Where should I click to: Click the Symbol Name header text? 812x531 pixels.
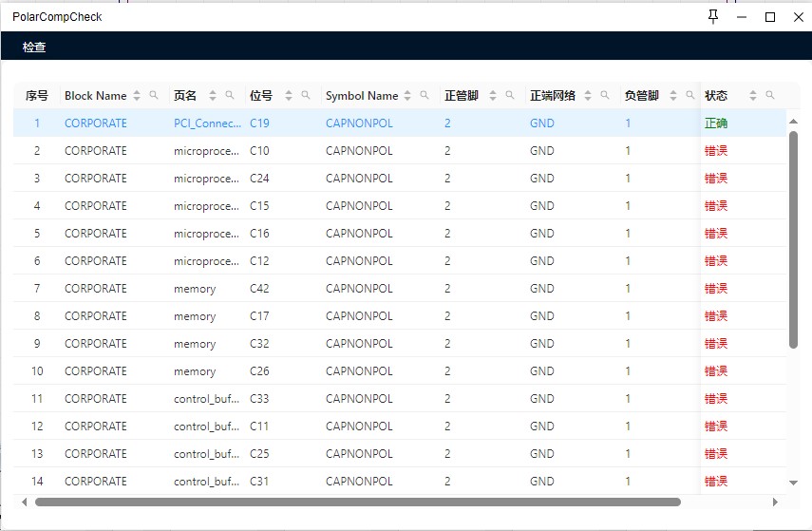pyautogui.click(x=362, y=95)
